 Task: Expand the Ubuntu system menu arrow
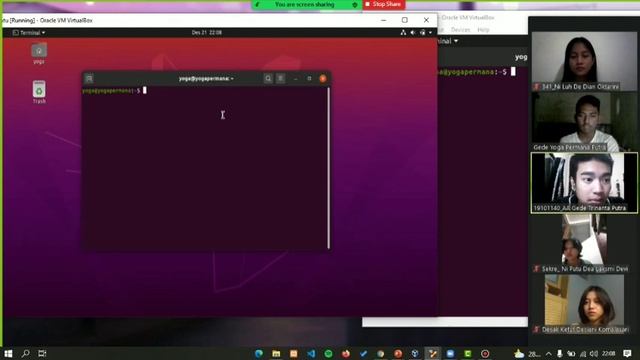click(430, 33)
